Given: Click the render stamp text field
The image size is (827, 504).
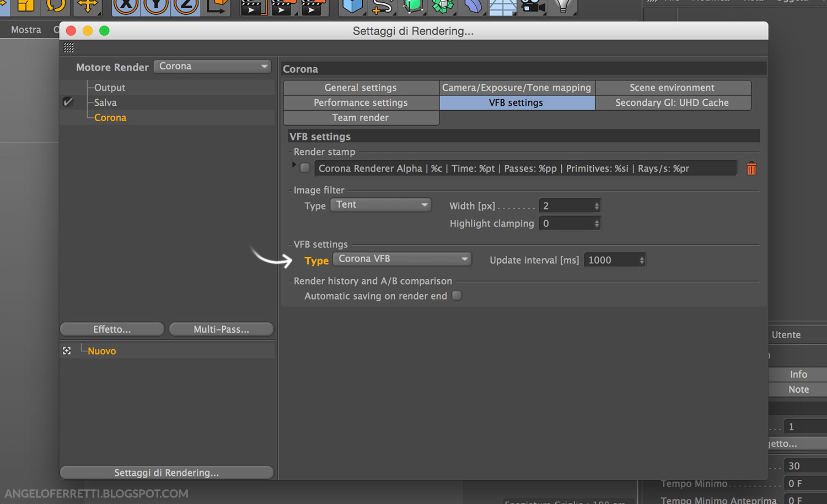Looking at the screenshot, I should pyautogui.click(x=525, y=169).
